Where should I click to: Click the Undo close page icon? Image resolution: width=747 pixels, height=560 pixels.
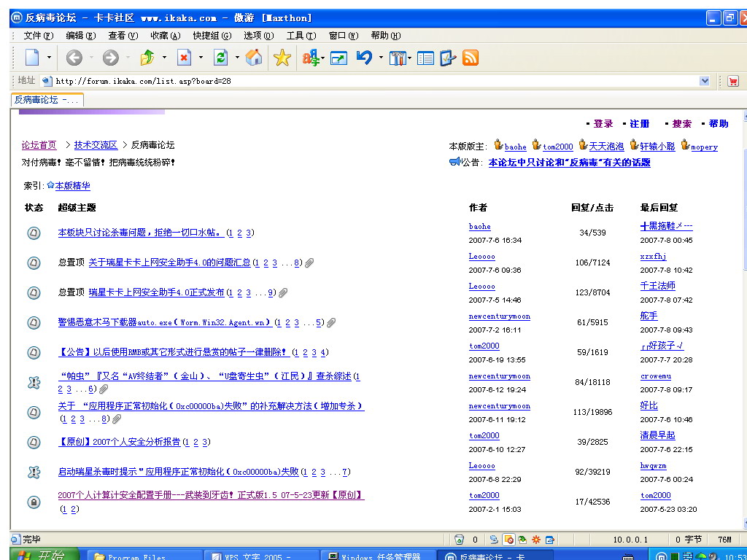[364, 58]
